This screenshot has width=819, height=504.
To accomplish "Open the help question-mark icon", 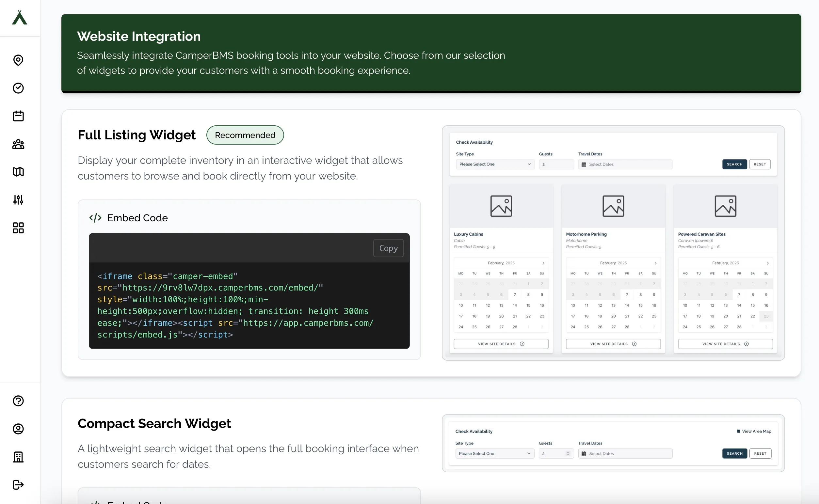I will 18,401.
